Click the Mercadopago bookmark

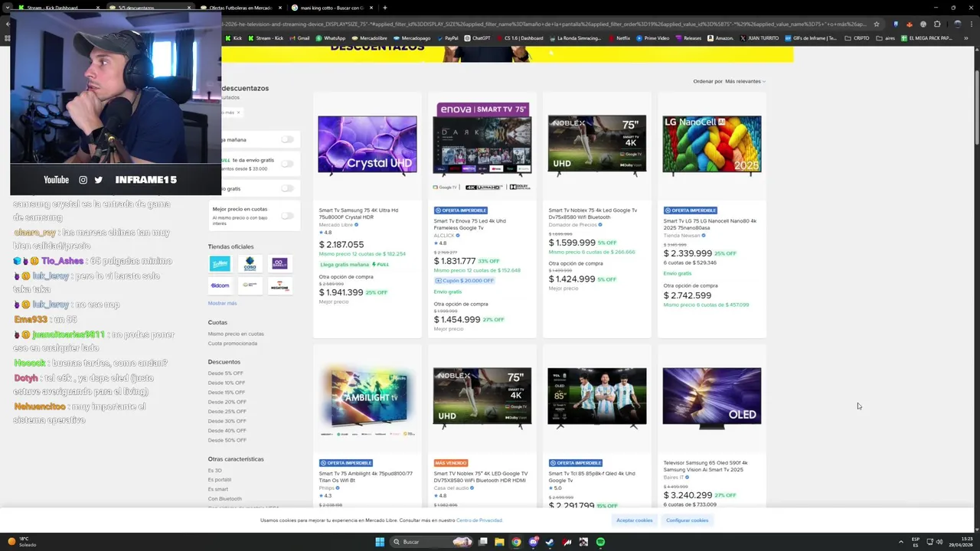tap(412, 38)
